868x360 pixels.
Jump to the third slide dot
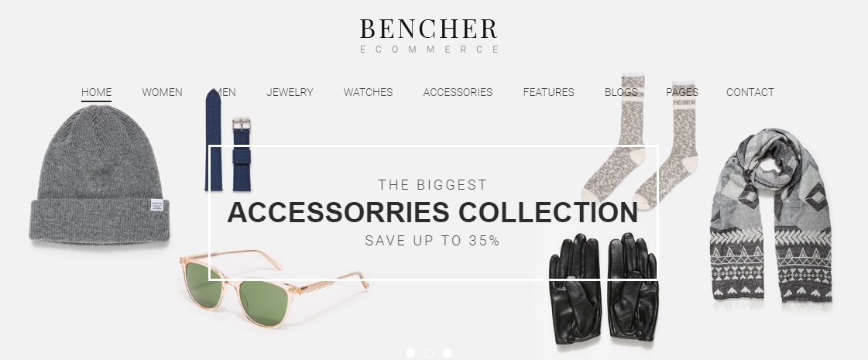[x=448, y=353]
